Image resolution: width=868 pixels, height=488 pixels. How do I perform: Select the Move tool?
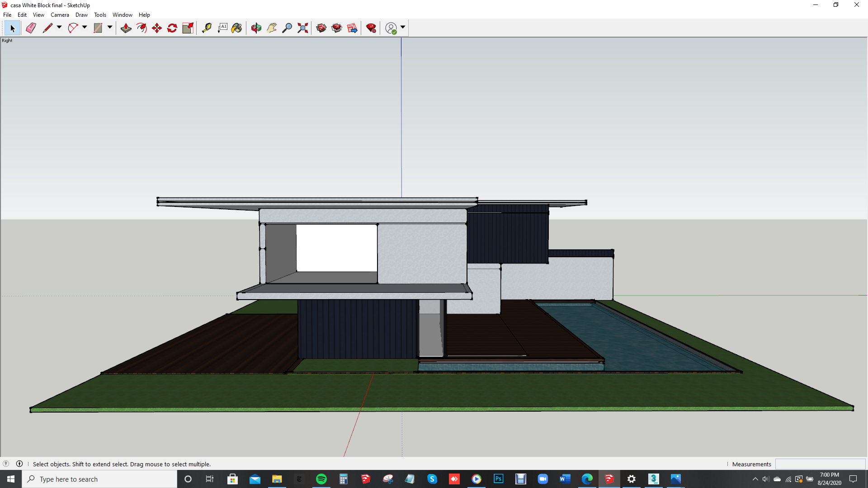tap(157, 28)
